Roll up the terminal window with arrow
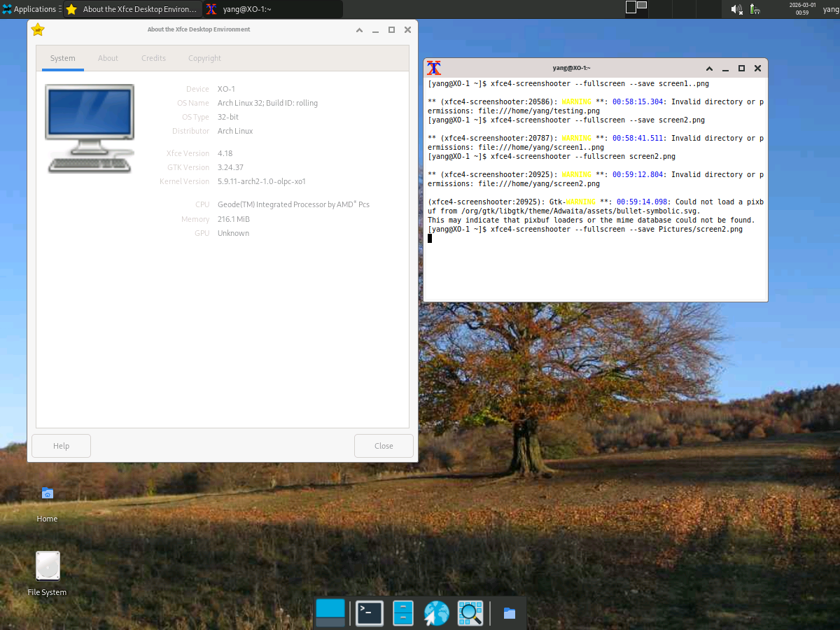 click(x=709, y=69)
